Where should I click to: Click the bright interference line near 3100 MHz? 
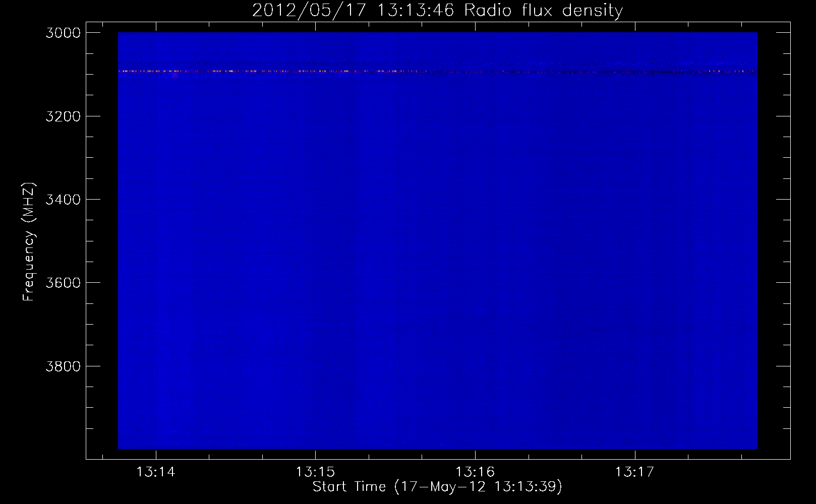[x=437, y=72]
